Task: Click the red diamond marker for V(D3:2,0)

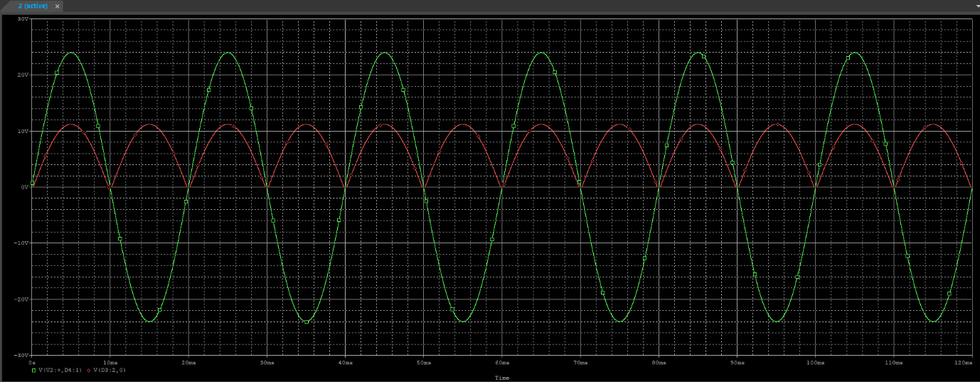Action: pos(88,370)
